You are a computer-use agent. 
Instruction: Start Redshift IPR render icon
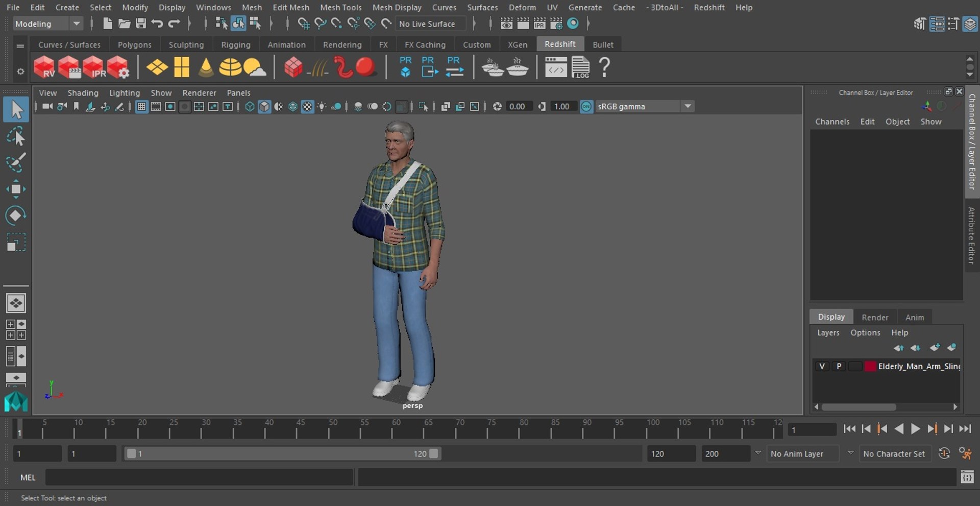[x=93, y=67]
